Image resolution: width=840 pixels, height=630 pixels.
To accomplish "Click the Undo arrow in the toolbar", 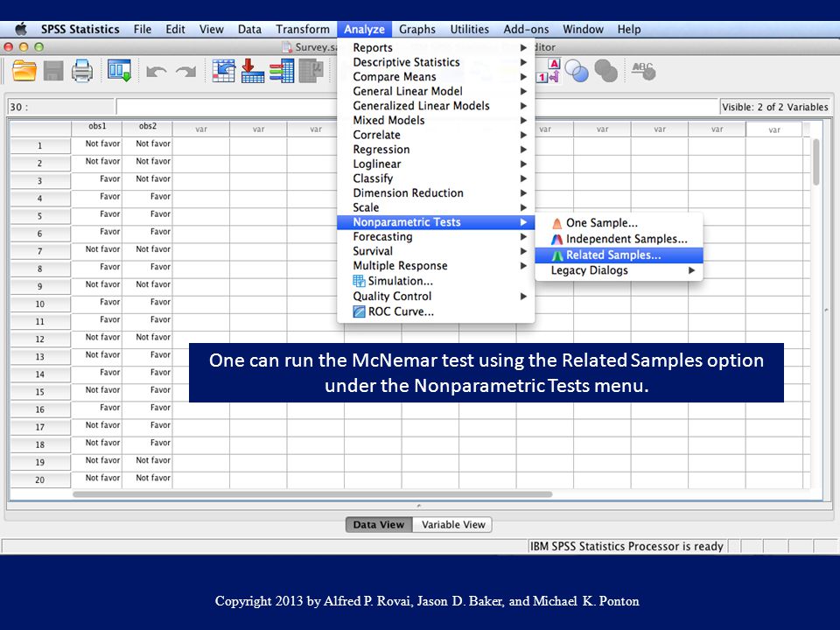I will tap(156, 71).
